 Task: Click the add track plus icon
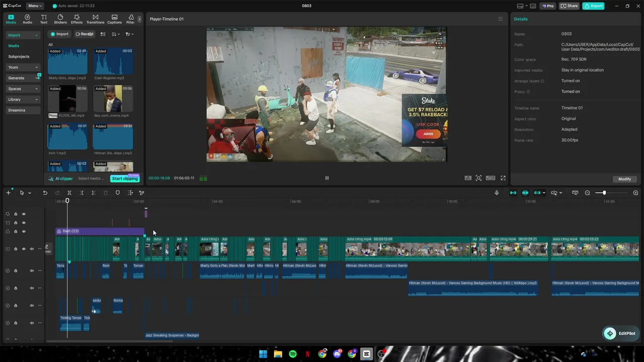pyautogui.click(x=8, y=193)
